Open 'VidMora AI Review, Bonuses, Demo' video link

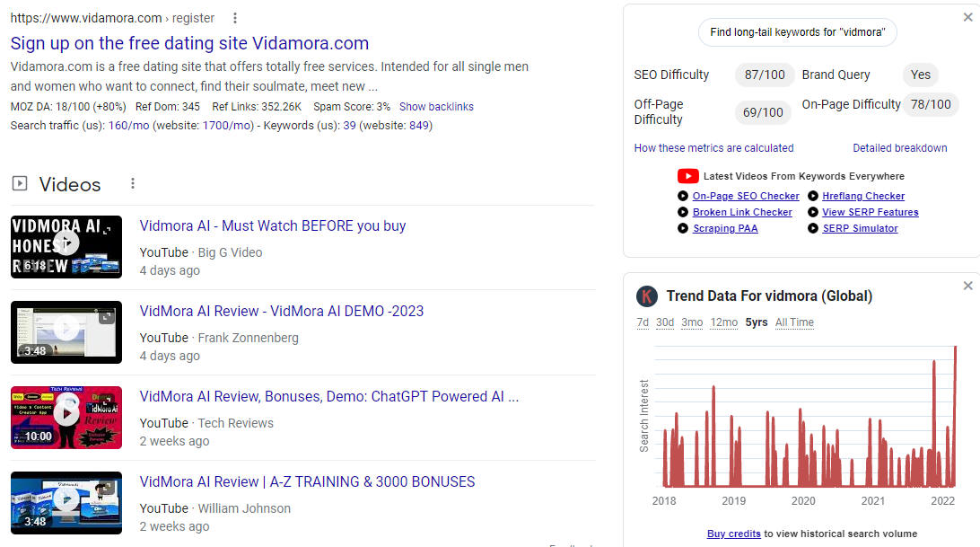coord(328,396)
